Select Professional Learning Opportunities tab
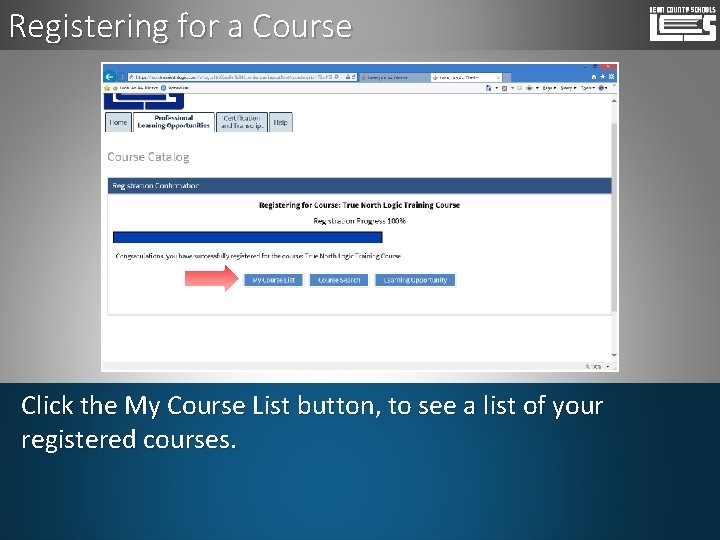720x540 pixels. tap(174, 122)
